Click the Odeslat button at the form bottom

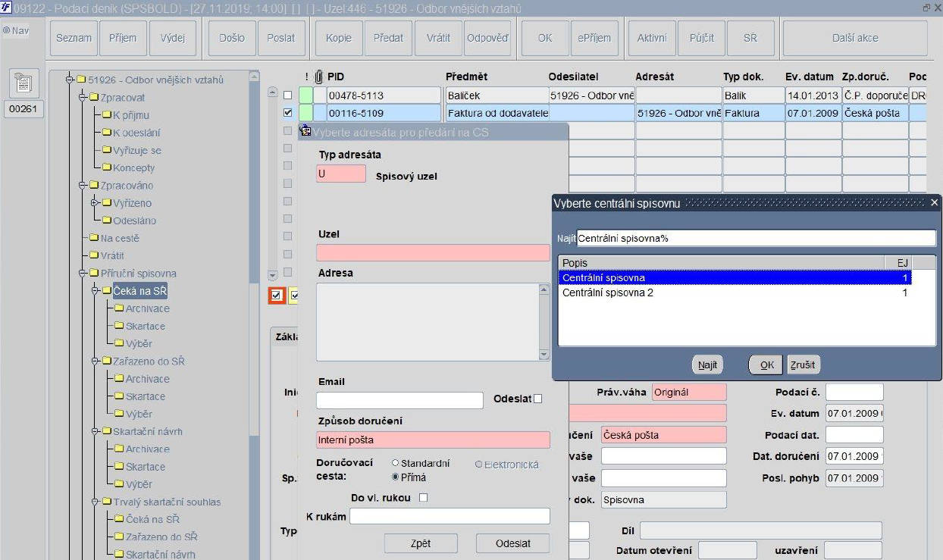(x=512, y=543)
